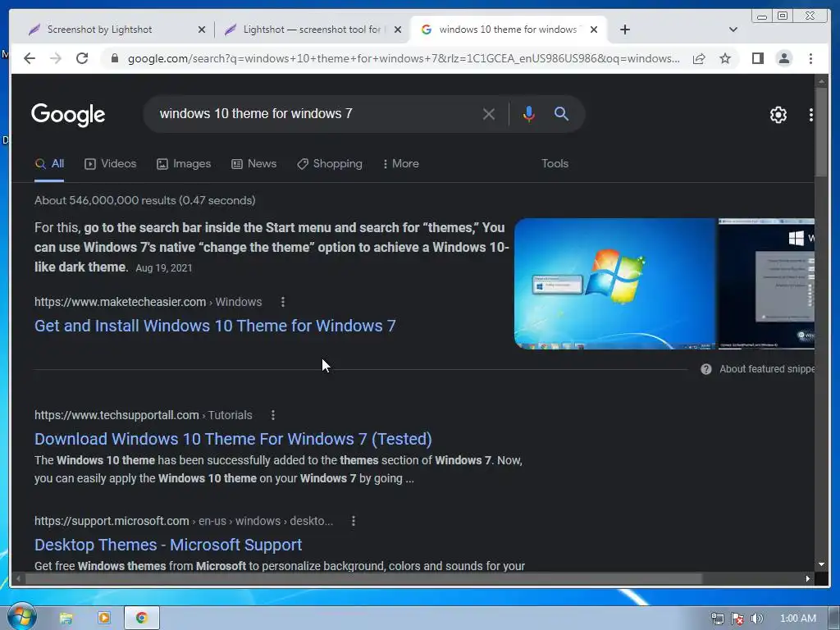Open Google apps menu dots

click(810, 115)
